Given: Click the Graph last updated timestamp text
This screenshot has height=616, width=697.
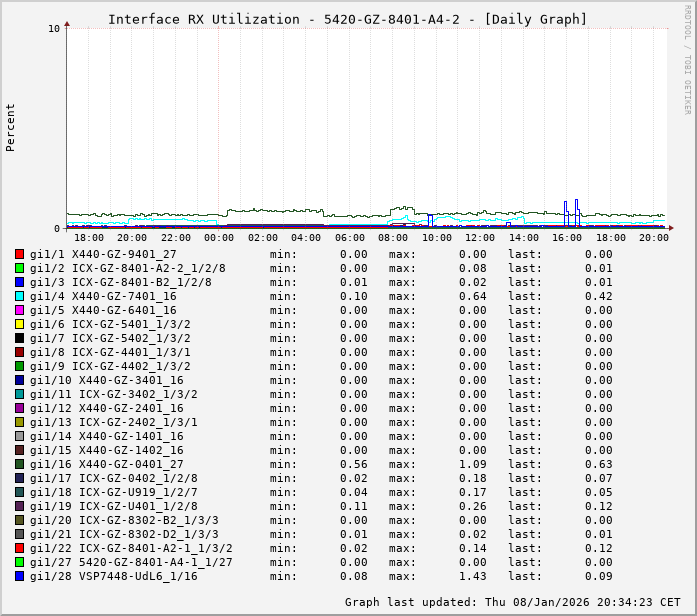Looking at the screenshot, I should pyautogui.click(x=512, y=602).
